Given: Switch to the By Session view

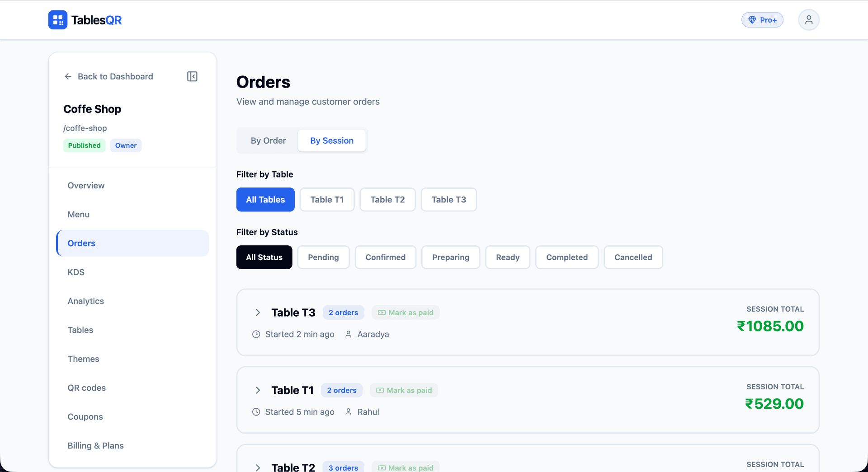Looking at the screenshot, I should click(x=332, y=140).
